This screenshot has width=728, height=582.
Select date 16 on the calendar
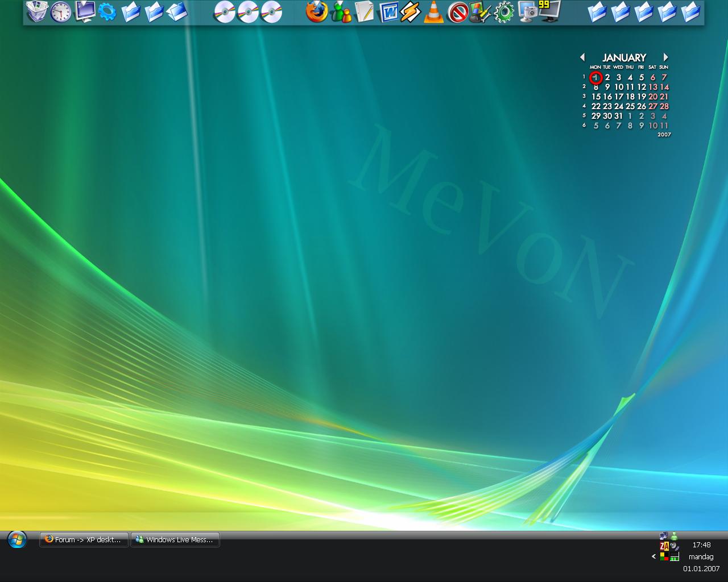(x=607, y=97)
